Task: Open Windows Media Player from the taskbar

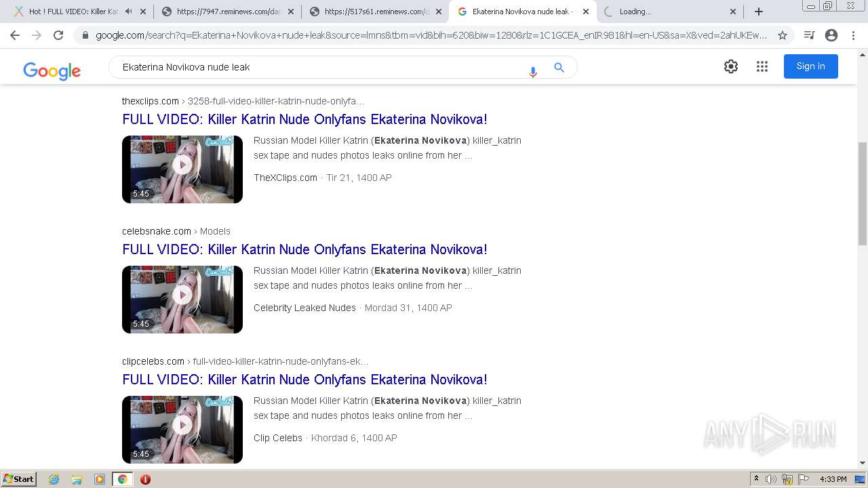Action: click(x=100, y=479)
